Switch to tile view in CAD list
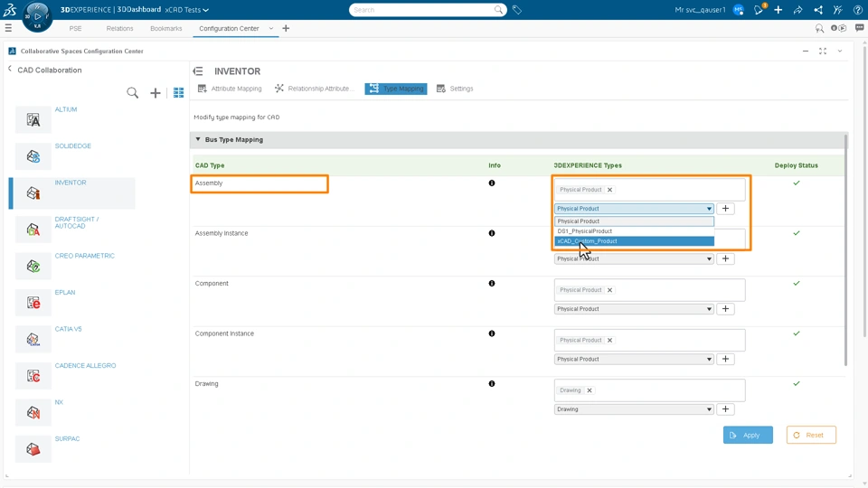Viewport: 868px width, 488px height. pos(178,92)
